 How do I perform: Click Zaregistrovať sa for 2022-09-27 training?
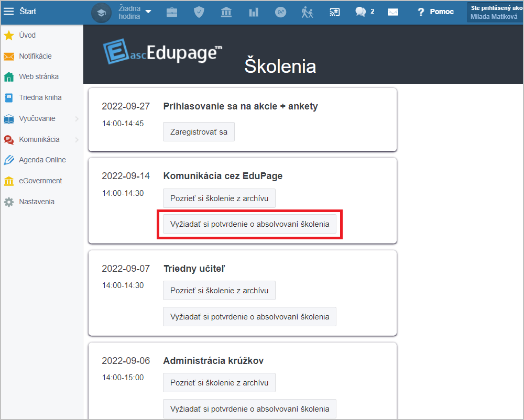(x=199, y=132)
